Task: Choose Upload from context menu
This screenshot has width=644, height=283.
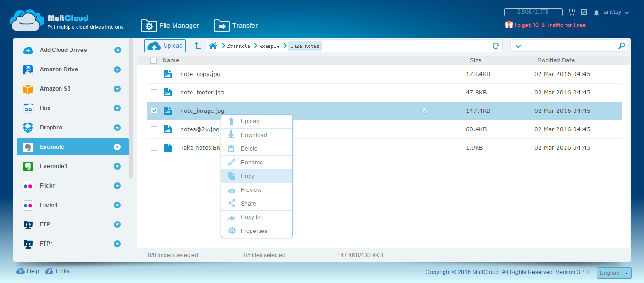Action: coord(257,121)
